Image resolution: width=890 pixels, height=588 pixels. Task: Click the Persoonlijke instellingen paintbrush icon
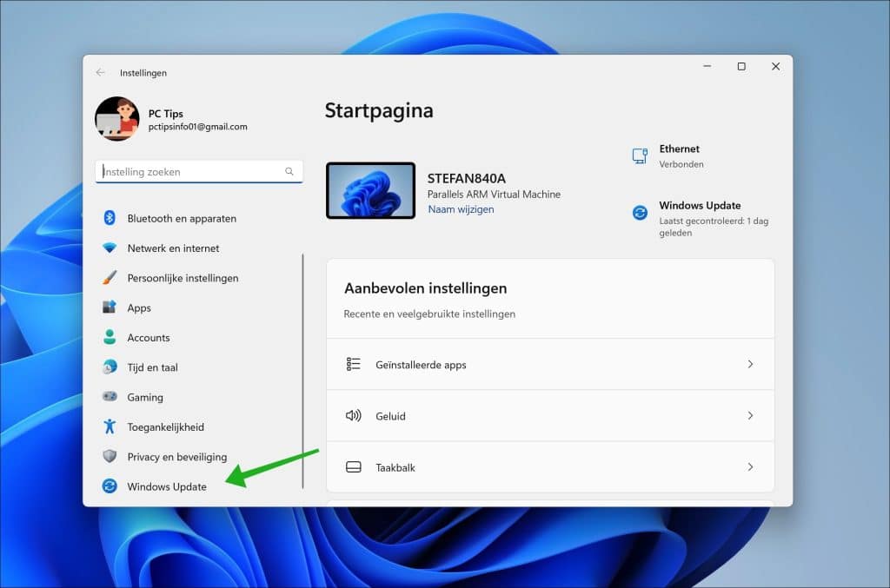pos(110,277)
